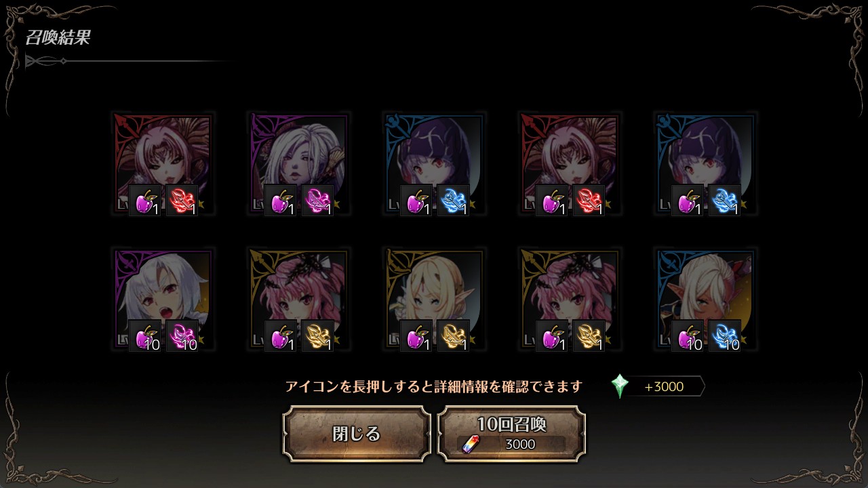Image resolution: width=868 pixels, height=488 pixels.
Task: Click the red crystal icon on first portrait
Action: pos(182,200)
